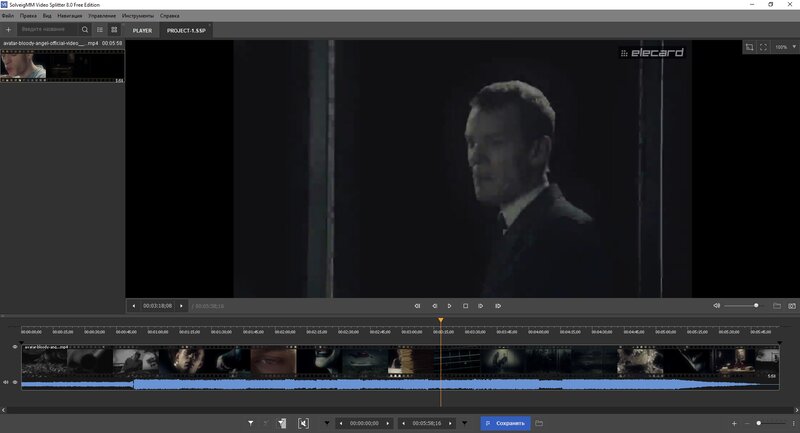The width and height of the screenshot is (800, 433).
Task: Click the blue Сохранить button
Action: click(x=505, y=423)
